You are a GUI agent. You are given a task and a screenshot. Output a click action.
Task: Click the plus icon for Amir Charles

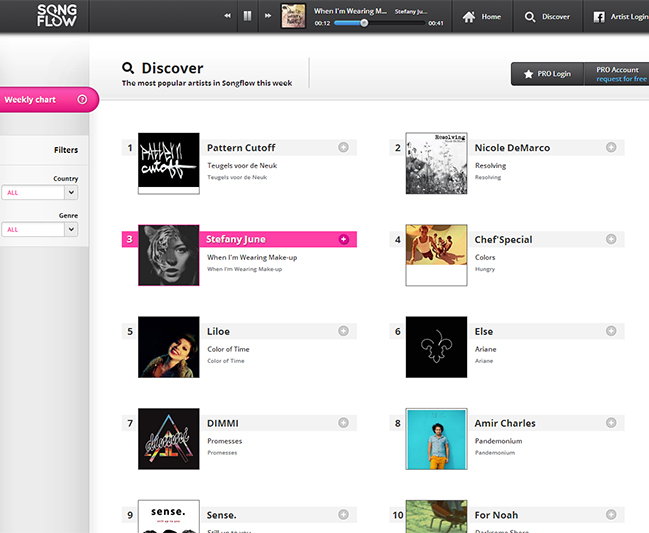[x=611, y=423]
